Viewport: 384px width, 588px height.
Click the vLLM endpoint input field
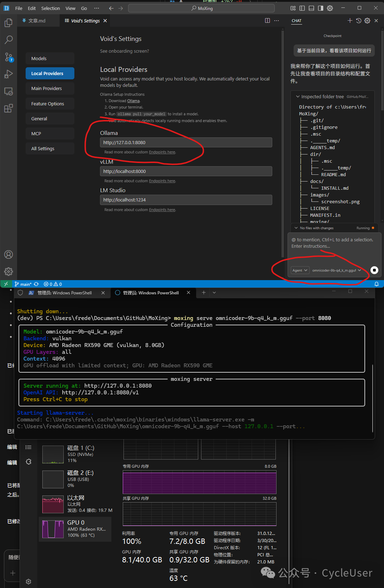(x=186, y=171)
